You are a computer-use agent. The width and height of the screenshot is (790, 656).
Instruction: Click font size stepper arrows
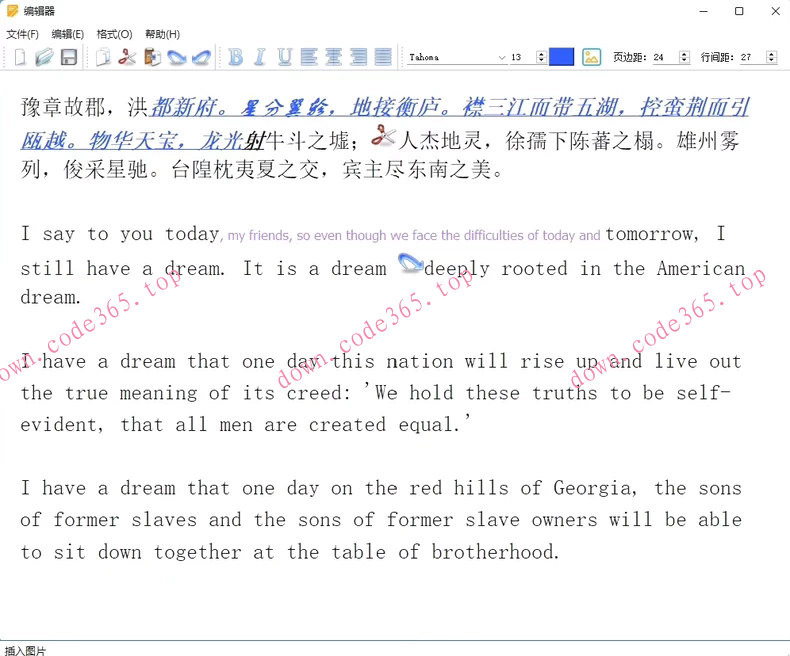(542, 57)
